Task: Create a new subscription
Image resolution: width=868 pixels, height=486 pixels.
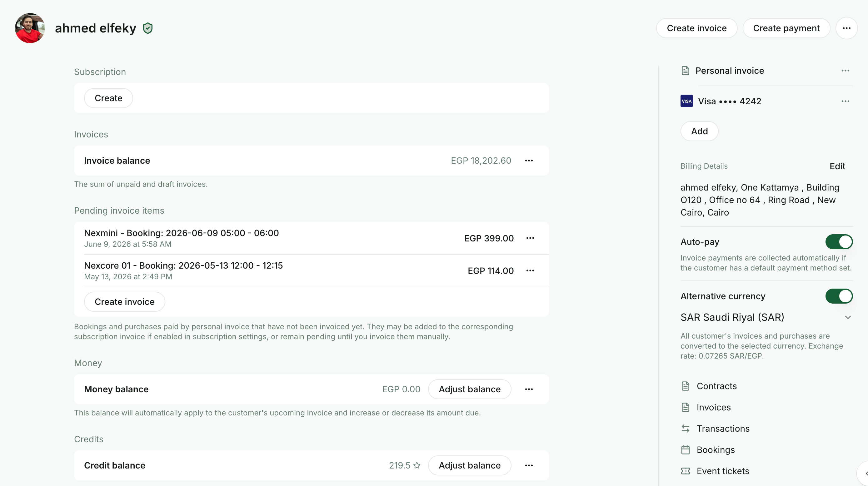Action: pyautogui.click(x=108, y=98)
